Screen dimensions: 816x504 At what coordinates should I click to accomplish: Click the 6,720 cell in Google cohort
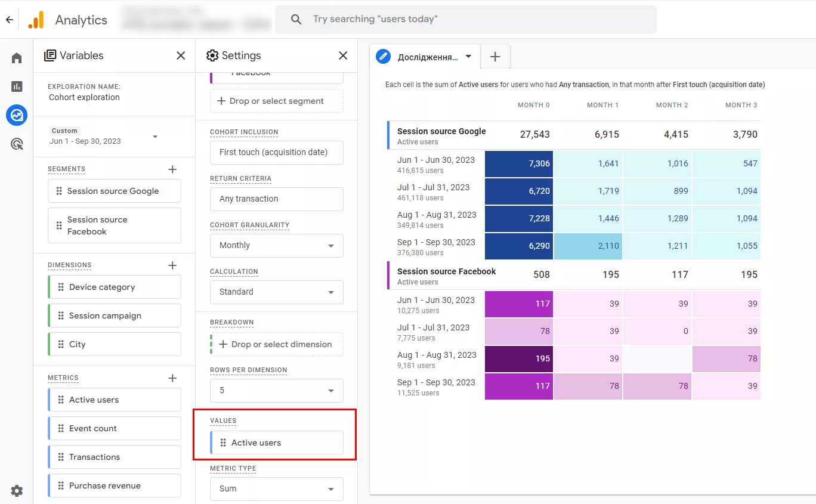point(519,191)
